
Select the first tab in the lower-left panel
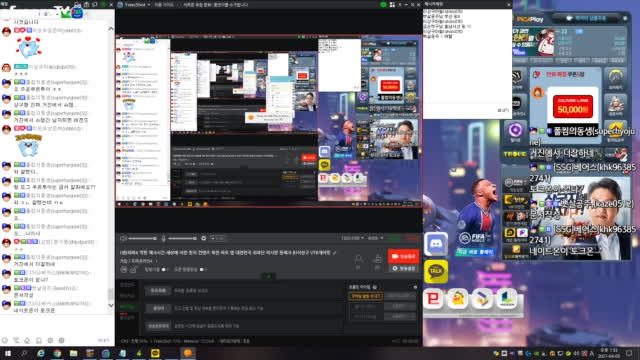click(x=127, y=285)
